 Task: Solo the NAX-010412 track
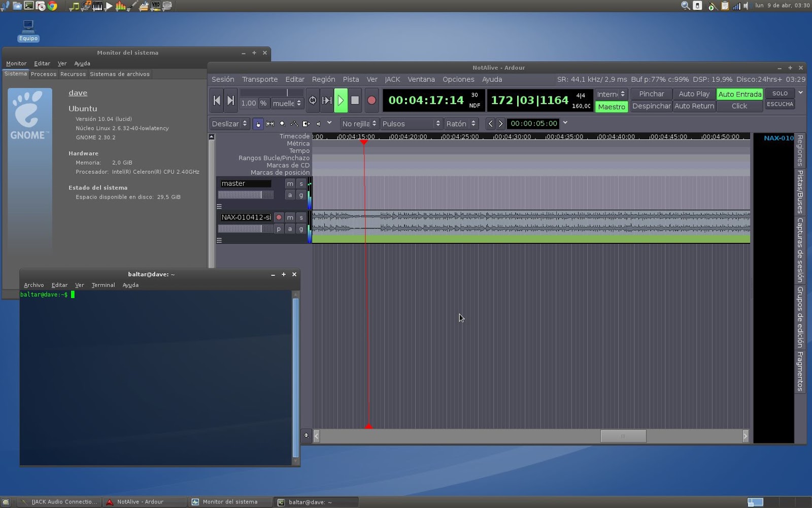[301, 217]
